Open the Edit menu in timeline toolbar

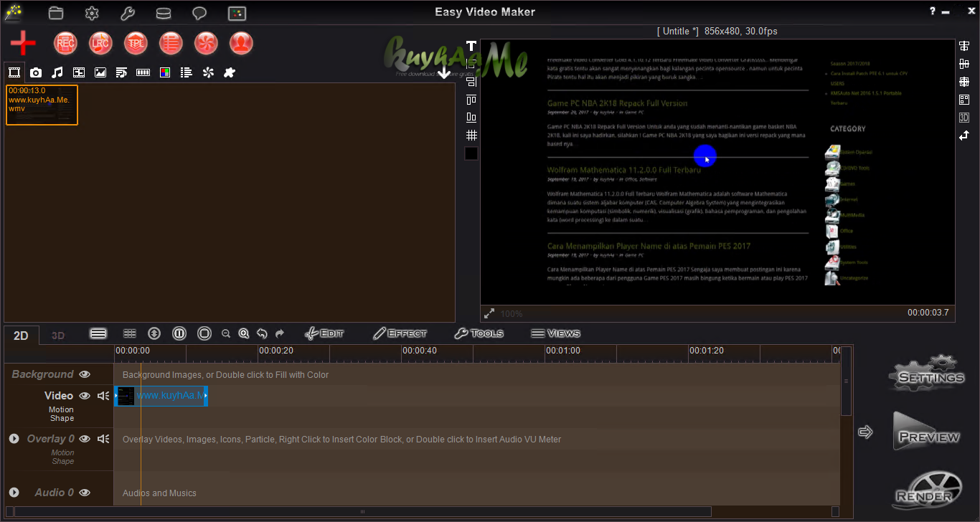click(x=324, y=333)
